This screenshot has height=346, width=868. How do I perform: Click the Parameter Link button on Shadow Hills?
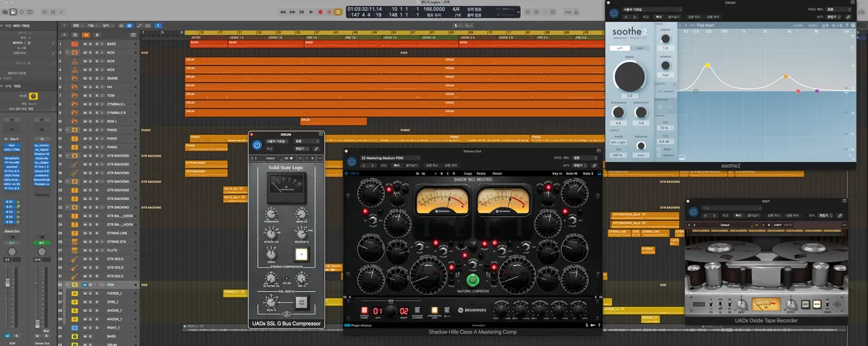[x=435, y=310]
